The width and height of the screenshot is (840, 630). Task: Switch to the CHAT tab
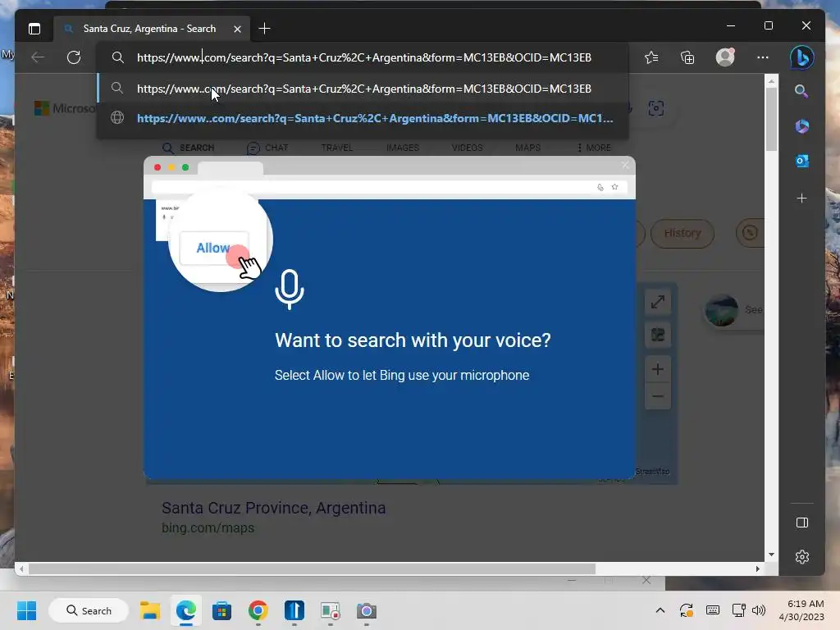(267, 148)
